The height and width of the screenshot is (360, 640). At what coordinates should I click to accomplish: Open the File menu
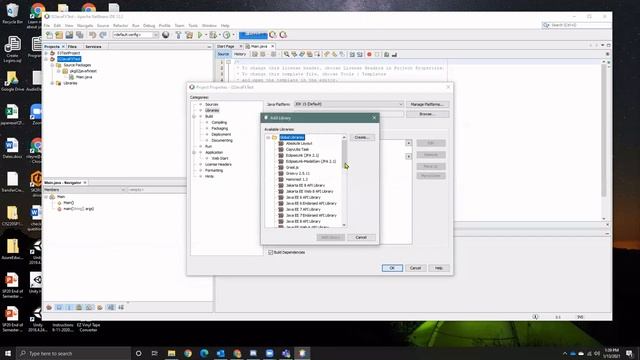click(47, 25)
